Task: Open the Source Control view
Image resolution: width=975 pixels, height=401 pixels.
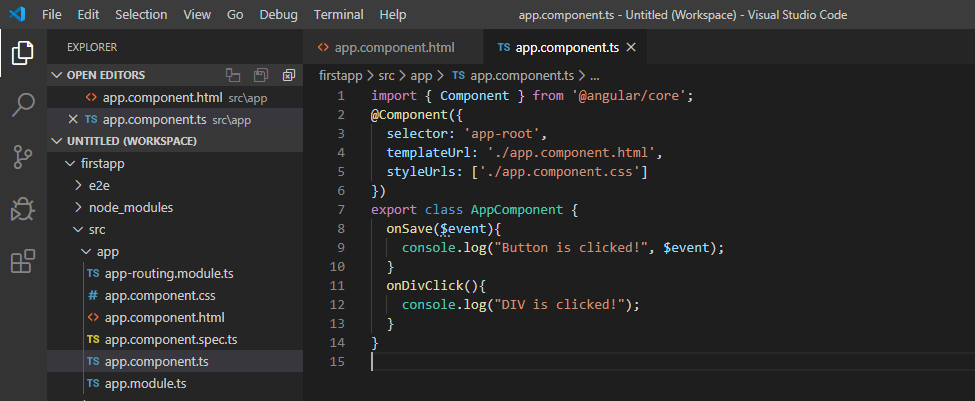Action: click(x=23, y=157)
